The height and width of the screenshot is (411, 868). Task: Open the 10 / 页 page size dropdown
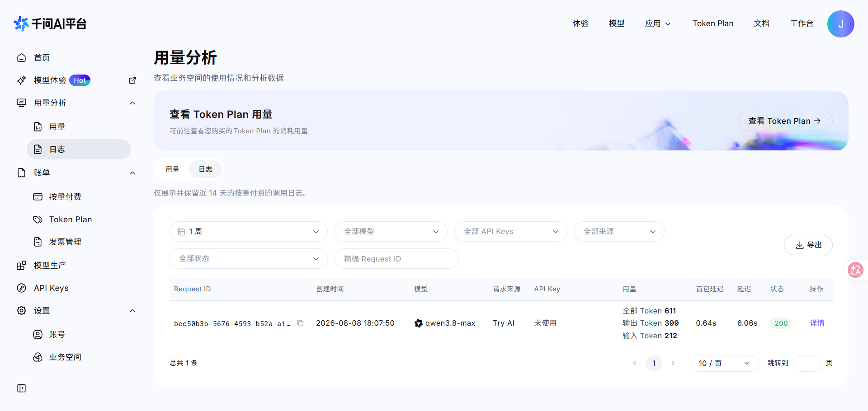point(724,363)
